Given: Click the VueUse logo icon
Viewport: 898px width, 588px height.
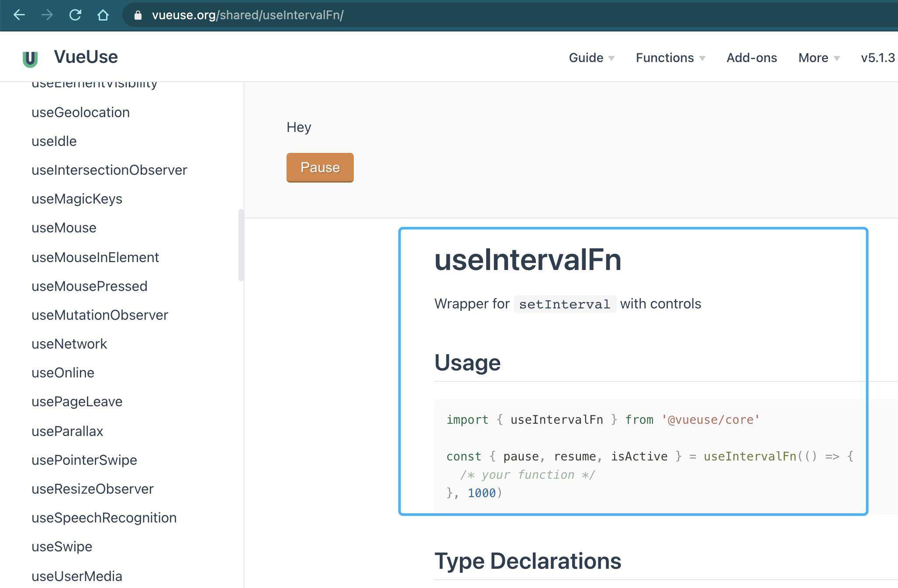Looking at the screenshot, I should point(30,59).
